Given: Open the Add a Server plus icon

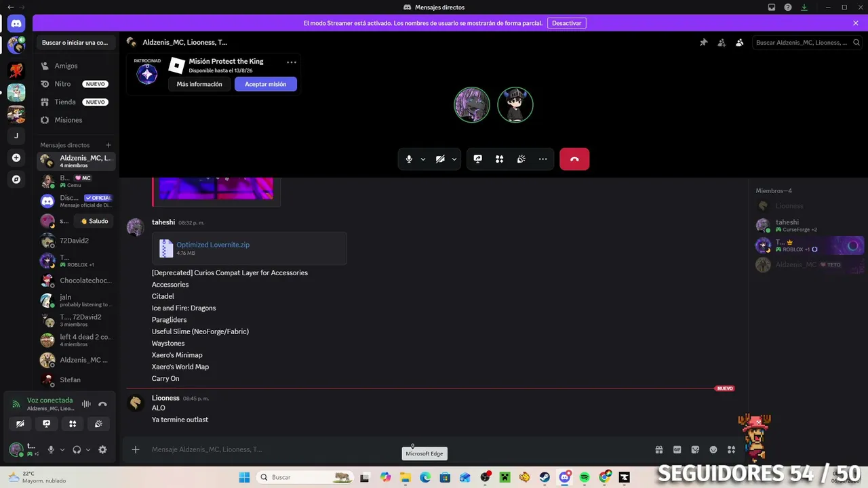Looking at the screenshot, I should pos(16,158).
